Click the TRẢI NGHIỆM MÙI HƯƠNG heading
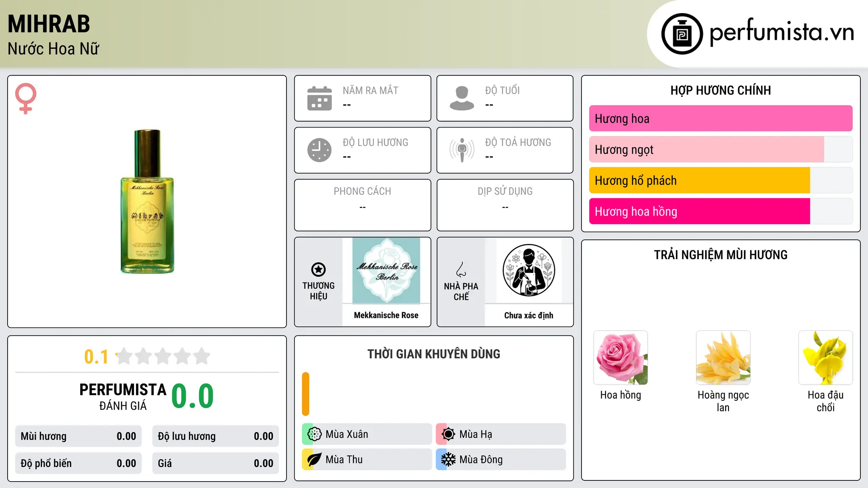The width and height of the screenshot is (868, 488). 721,255
